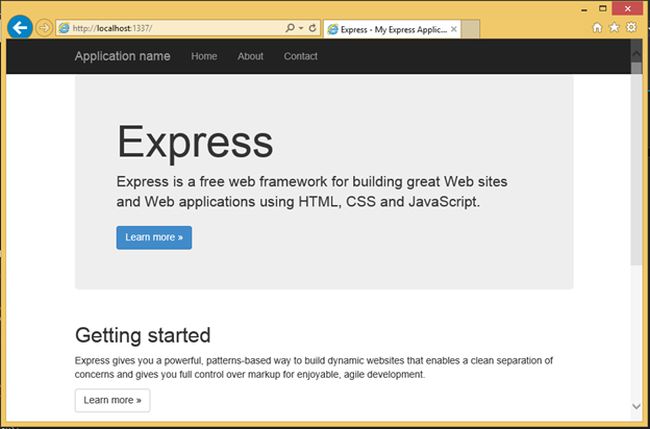Click the scrollbar down arrow
Image resolution: width=650 pixels, height=429 pixels.
click(636, 407)
